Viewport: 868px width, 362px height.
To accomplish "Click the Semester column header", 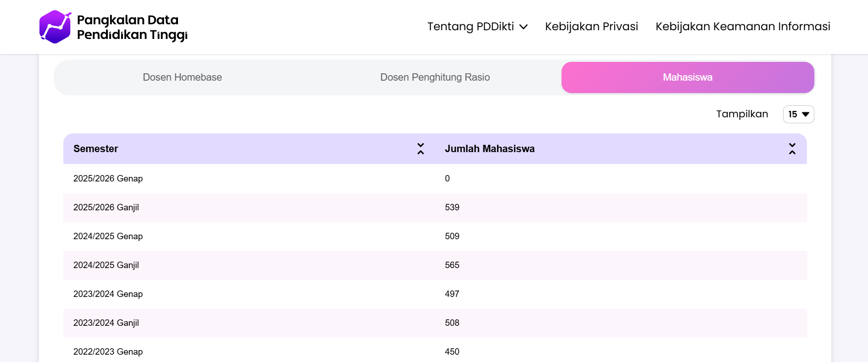I will (96, 149).
